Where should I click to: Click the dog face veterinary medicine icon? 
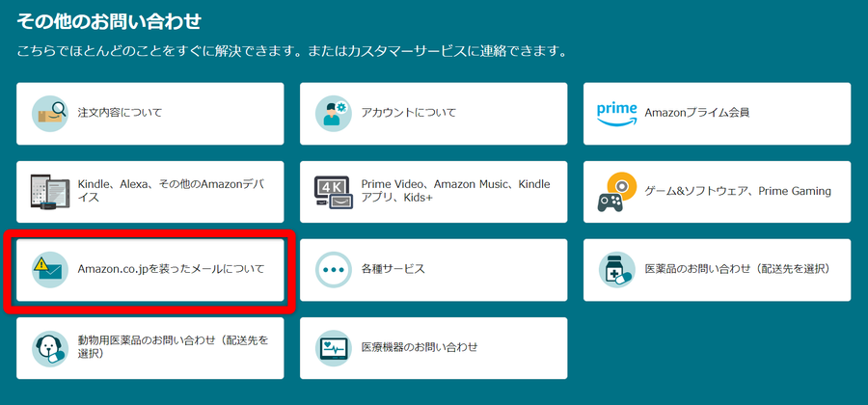click(x=50, y=348)
